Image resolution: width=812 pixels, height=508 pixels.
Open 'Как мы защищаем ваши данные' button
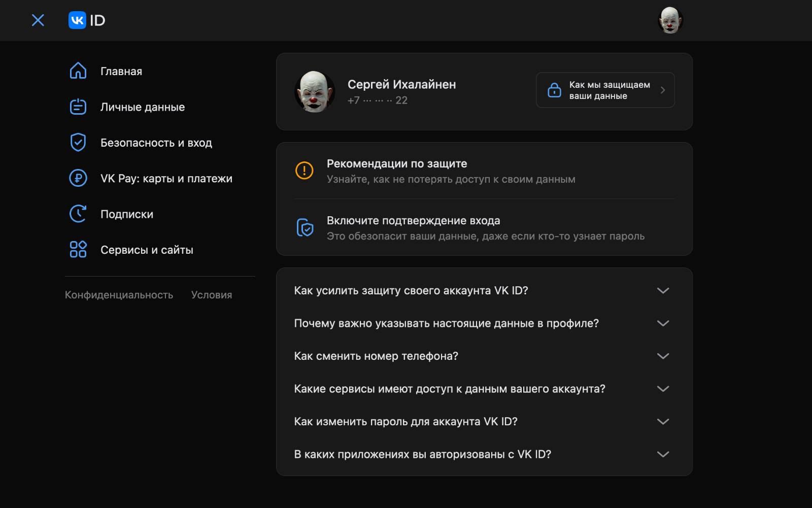[x=605, y=90]
